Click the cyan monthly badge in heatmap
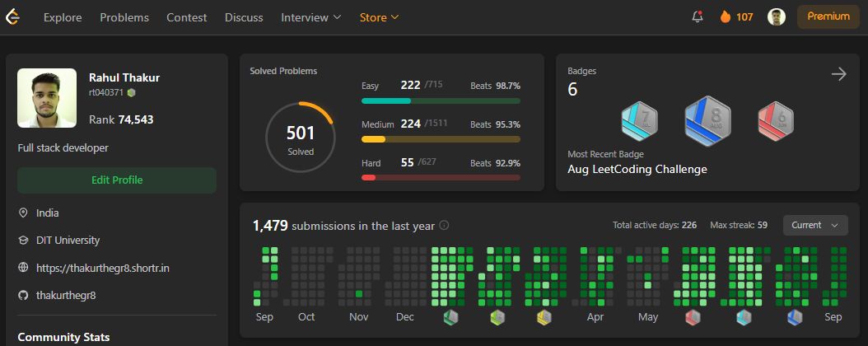Viewport: 868px width, 346px height. (x=744, y=317)
